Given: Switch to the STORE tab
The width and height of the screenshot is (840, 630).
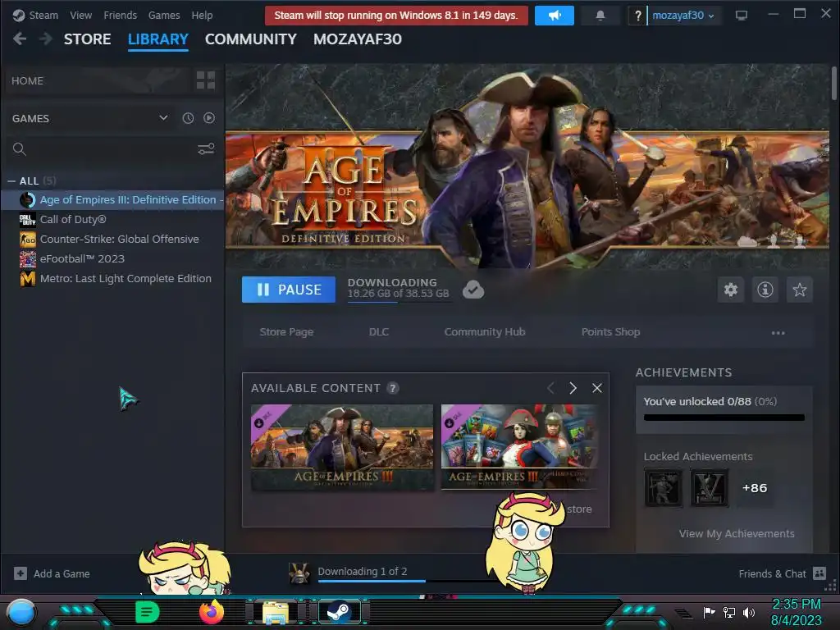Looking at the screenshot, I should click(x=87, y=39).
